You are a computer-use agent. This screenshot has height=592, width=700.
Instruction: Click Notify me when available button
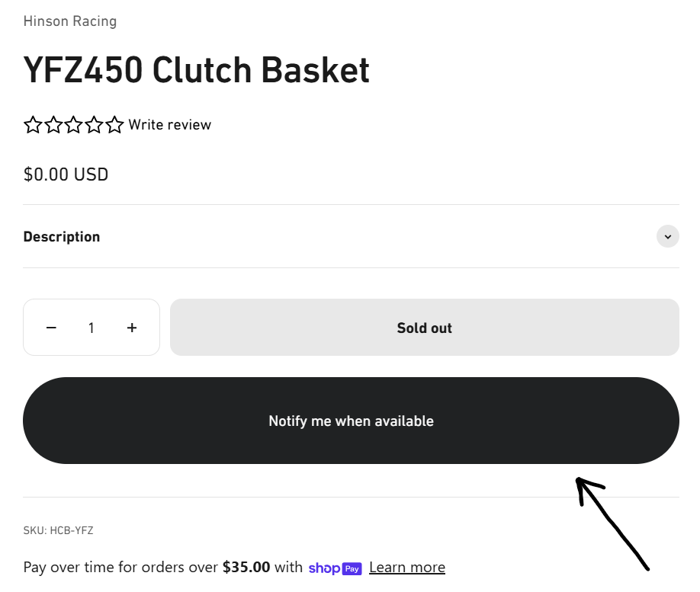coord(351,421)
